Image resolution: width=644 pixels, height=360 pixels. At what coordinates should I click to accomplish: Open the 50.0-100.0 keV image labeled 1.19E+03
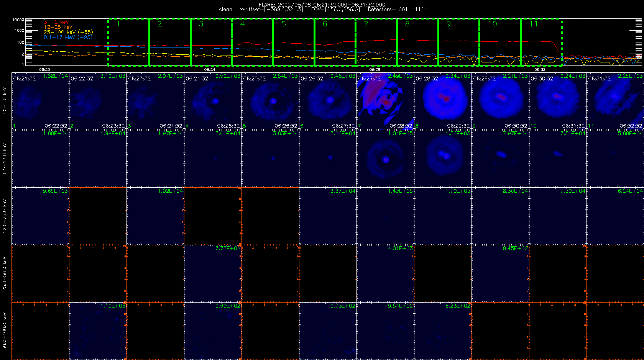[98, 331]
